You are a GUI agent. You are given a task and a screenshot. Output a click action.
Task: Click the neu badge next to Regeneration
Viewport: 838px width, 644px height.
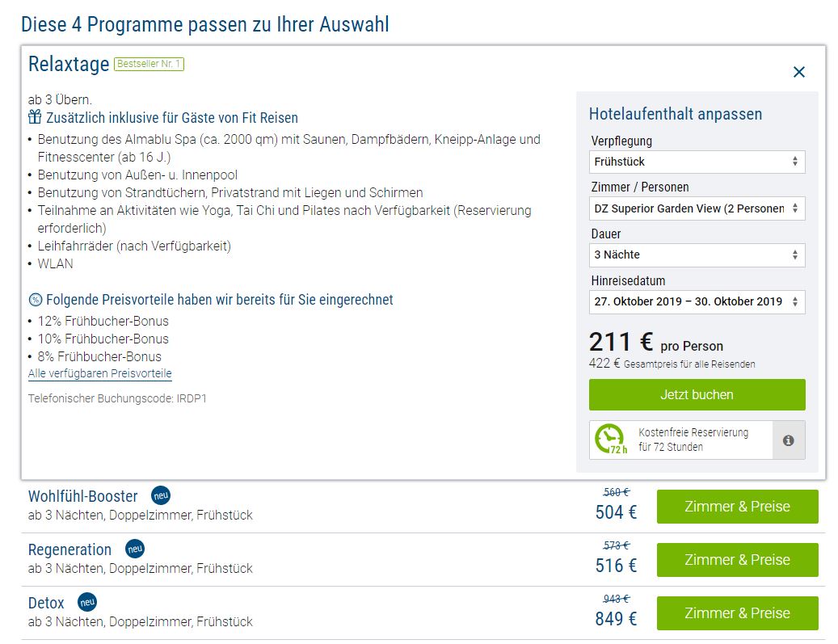tap(135, 549)
